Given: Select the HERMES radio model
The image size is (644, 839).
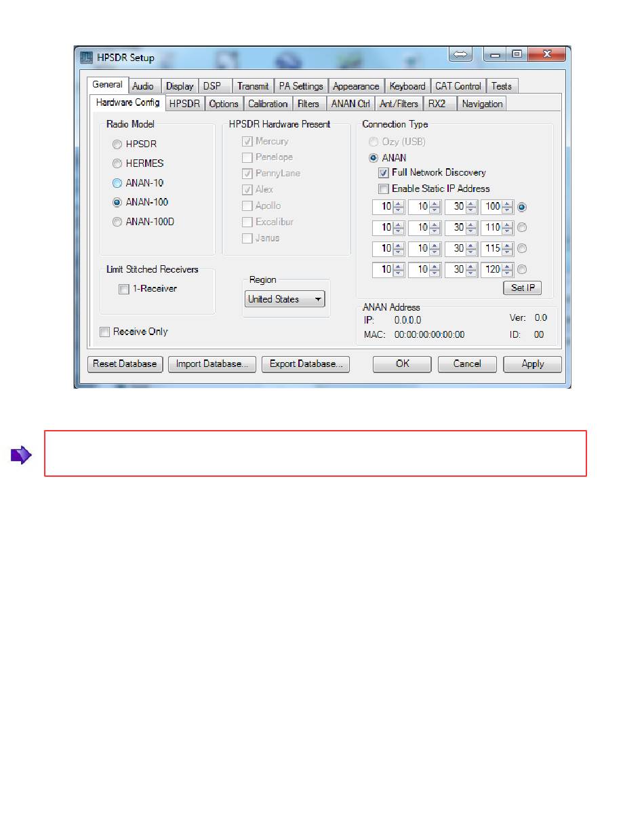Looking at the screenshot, I should (x=117, y=163).
